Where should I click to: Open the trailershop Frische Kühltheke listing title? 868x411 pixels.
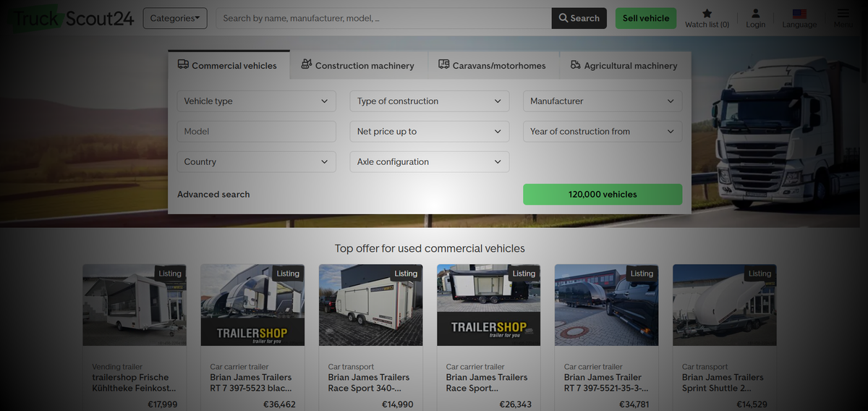click(x=135, y=383)
